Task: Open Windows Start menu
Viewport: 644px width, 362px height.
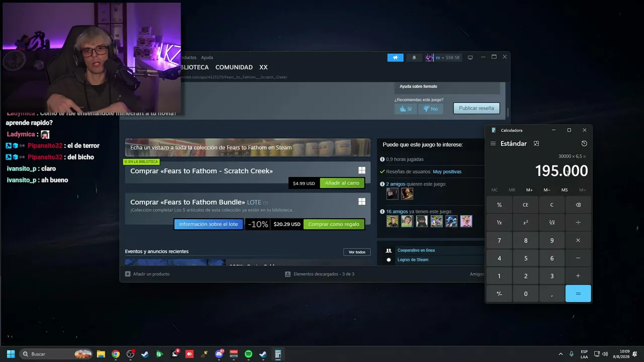Action: point(11,354)
